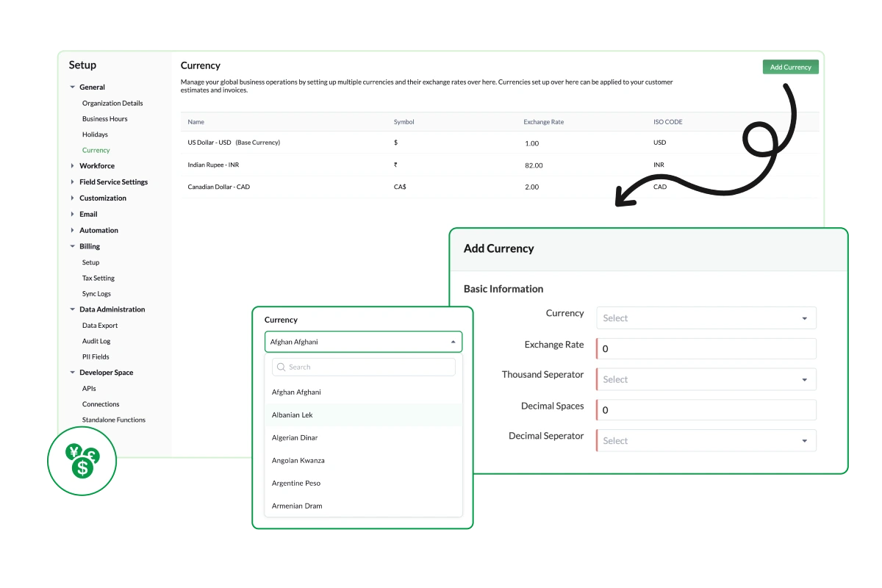Go to Business Hours settings

104,119
